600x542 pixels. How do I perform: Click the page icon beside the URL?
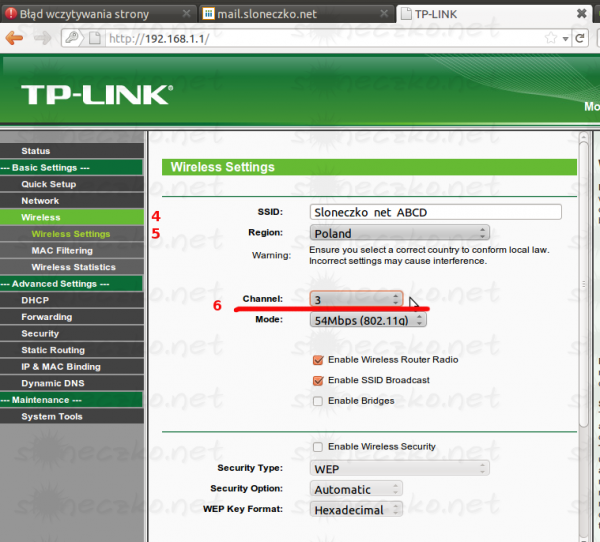click(95, 38)
